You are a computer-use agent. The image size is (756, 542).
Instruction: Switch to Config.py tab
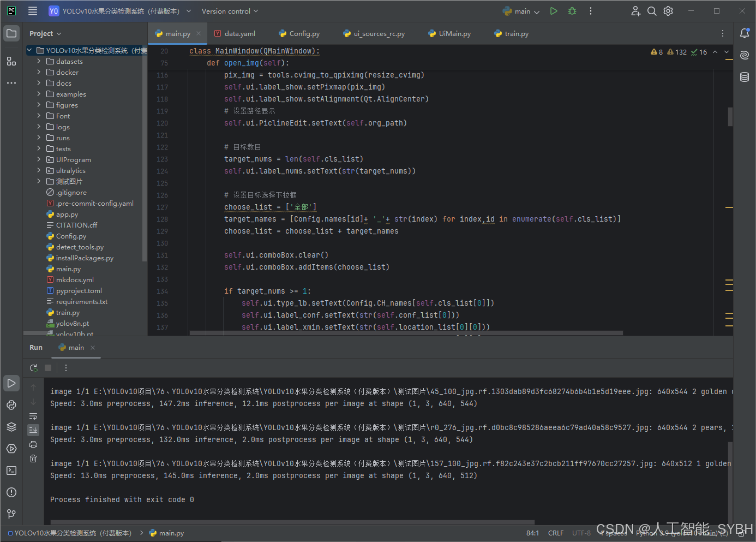tap(299, 33)
